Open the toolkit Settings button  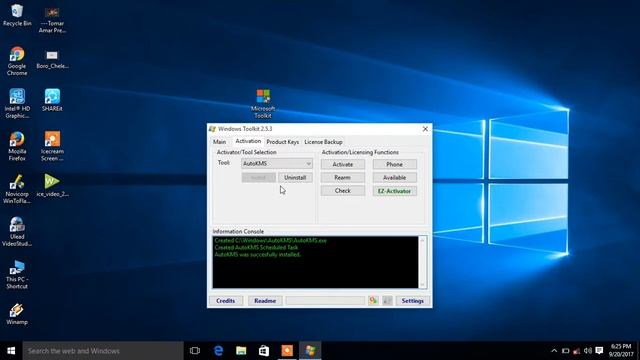[x=413, y=301]
